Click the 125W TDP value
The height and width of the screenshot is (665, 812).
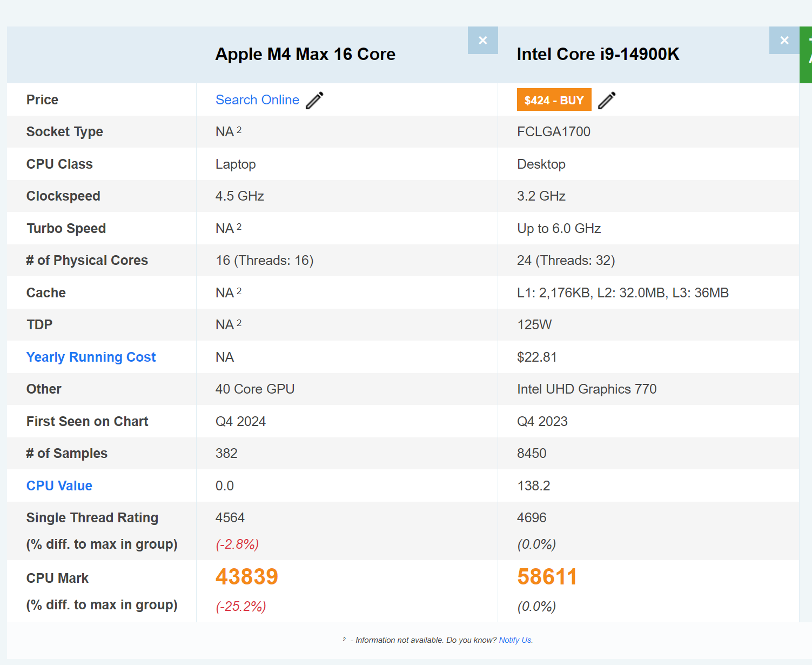coord(534,325)
